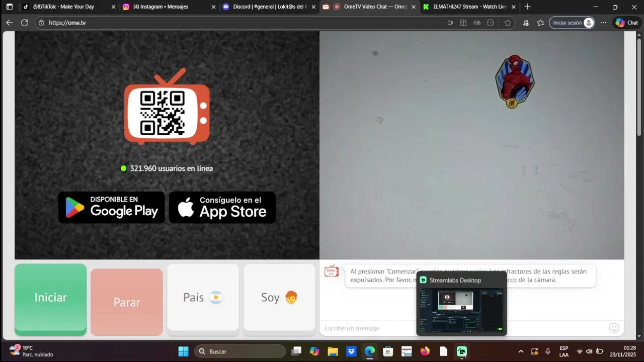
Task: Click the microphone tray icon
Action: (x=548, y=351)
